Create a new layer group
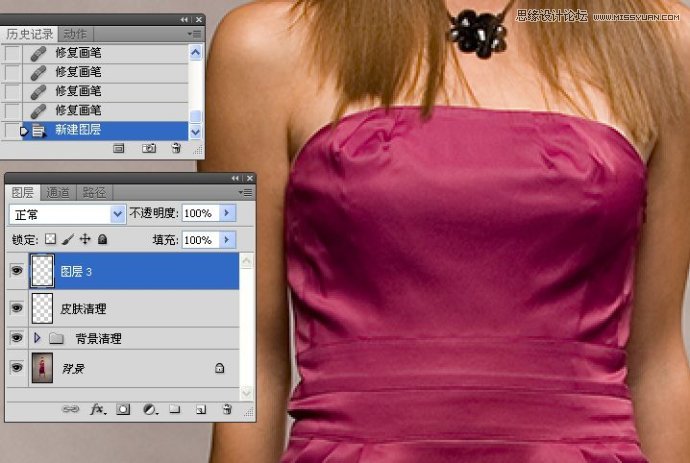This screenshot has width=690, height=463. click(174, 409)
